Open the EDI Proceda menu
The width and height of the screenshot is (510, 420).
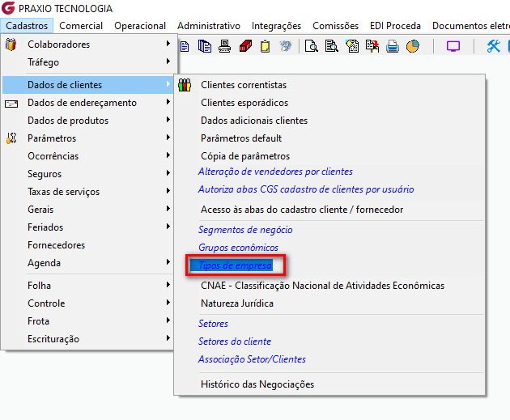[x=395, y=26]
